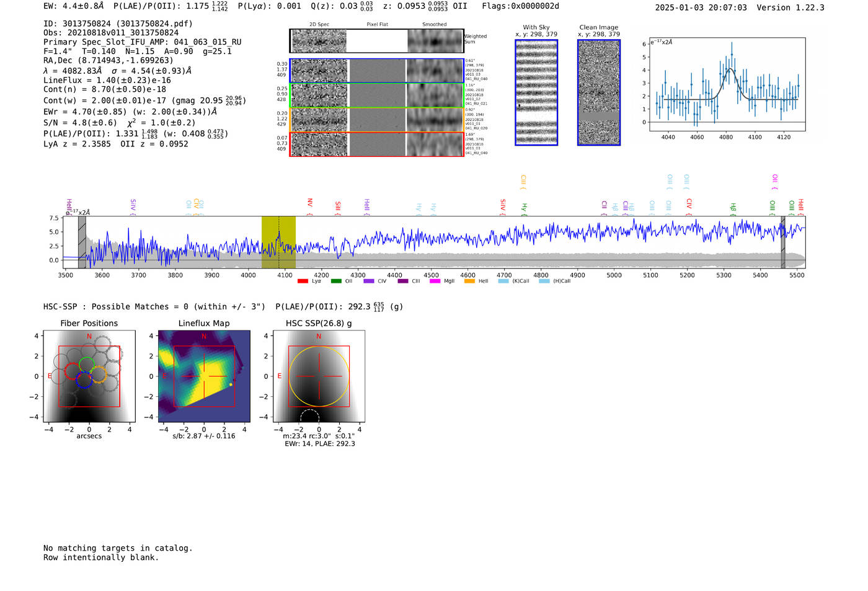Select the yellow highlighted band in the spectrum
The image size is (868, 591).
coord(278,242)
